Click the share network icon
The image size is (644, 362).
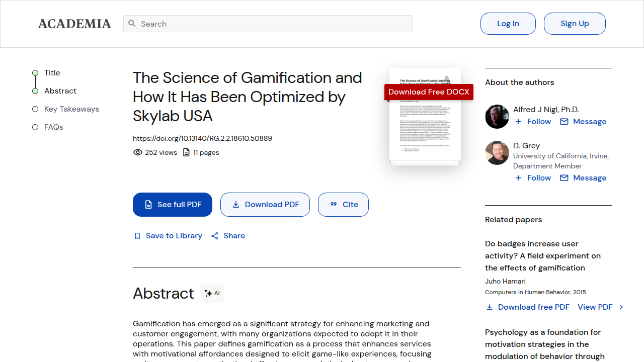[x=215, y=236]
